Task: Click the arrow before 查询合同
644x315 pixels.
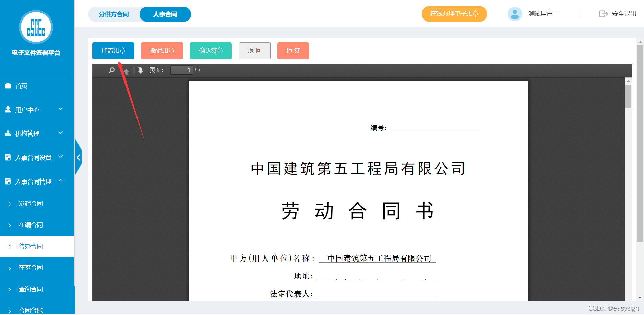Action: (x=10, y=289)
